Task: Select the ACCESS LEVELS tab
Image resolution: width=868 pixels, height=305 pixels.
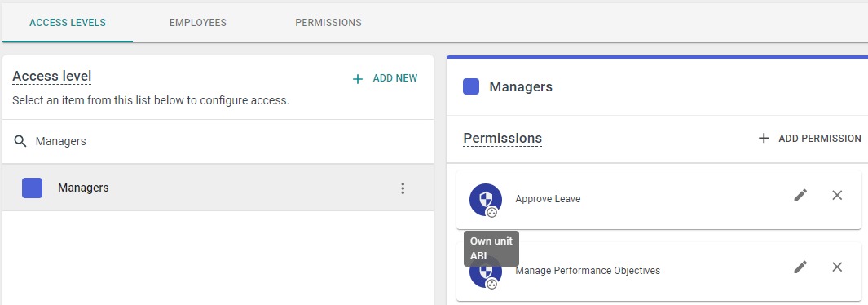Action: point(68,23)
